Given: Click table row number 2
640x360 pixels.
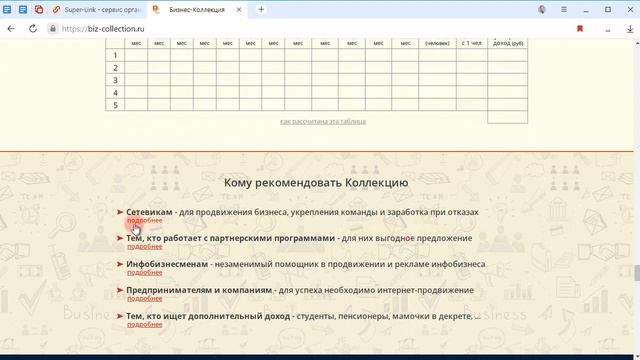Looking at the screenshot, I should point(115,68).
